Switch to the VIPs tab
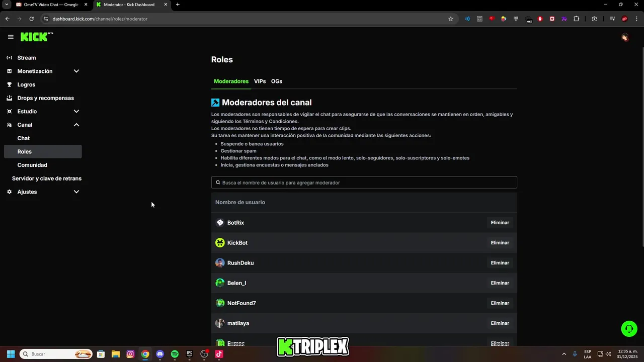Screen dimensions: 644x362 260,81
